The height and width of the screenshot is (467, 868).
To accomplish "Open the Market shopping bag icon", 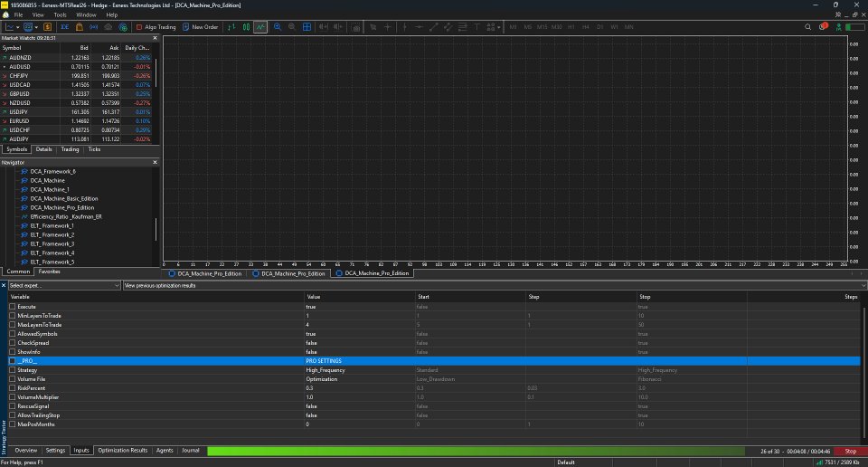I will [x=80, y=26].
